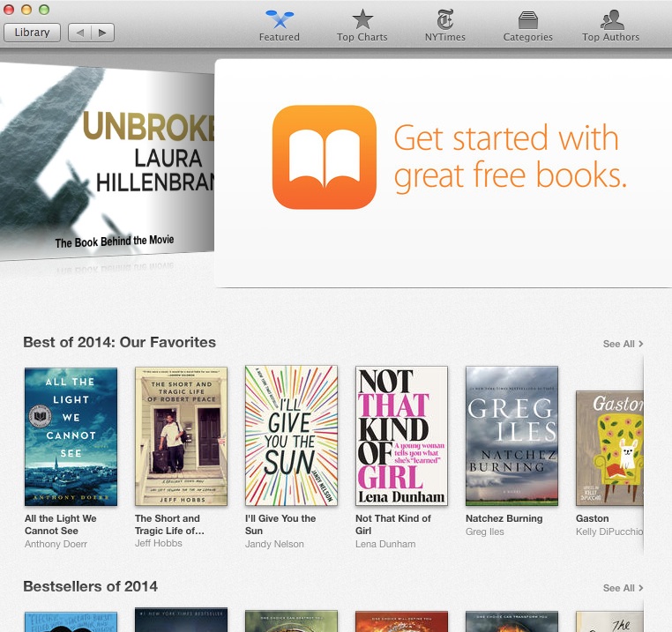Click the Lena Dunham author name
This screenshot has width=672, height=632.
coord(385,544)
